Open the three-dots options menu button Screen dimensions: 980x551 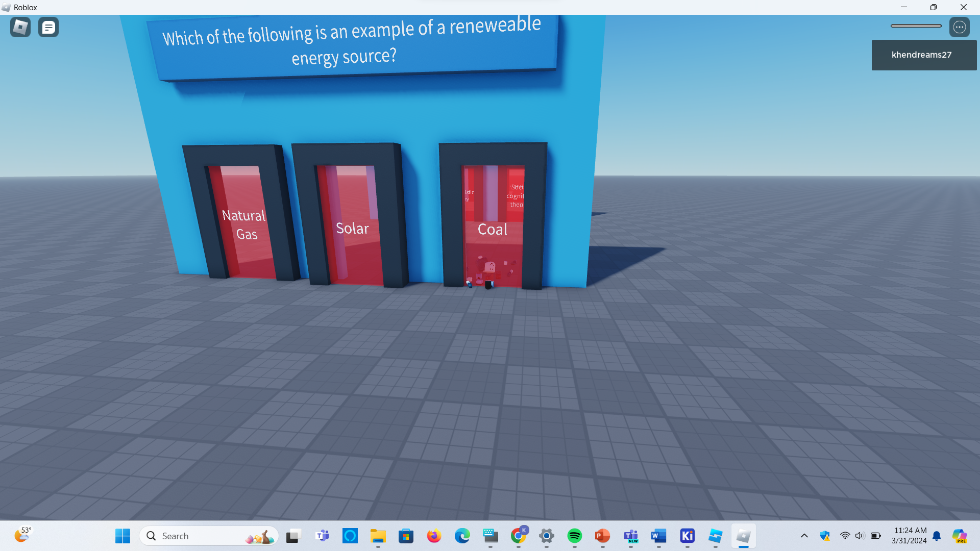[959, 27]
